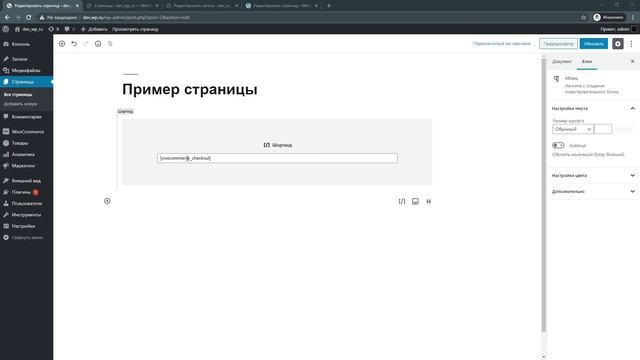Open WooCommerce in the sidebar

(26, 132)
